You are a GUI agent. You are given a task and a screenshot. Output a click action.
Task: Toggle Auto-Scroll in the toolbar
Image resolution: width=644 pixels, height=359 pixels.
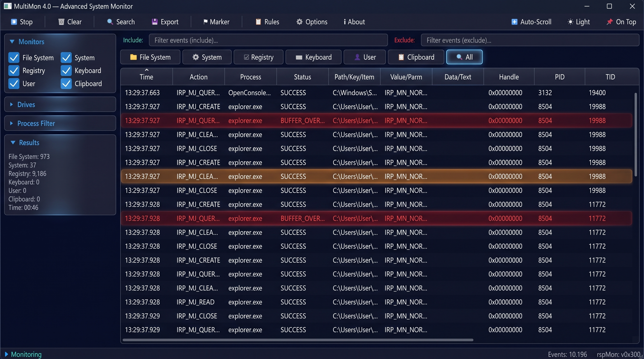[x=531, y=22]
